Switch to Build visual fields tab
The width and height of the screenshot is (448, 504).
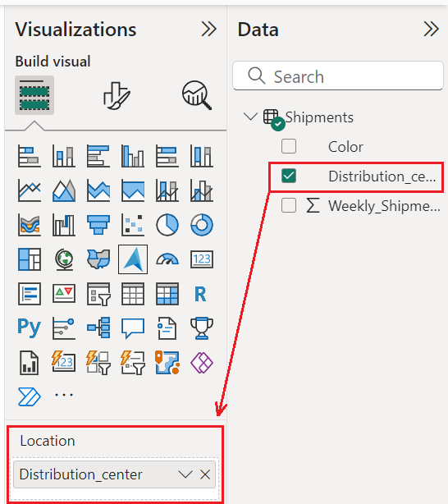coord(34,95)
